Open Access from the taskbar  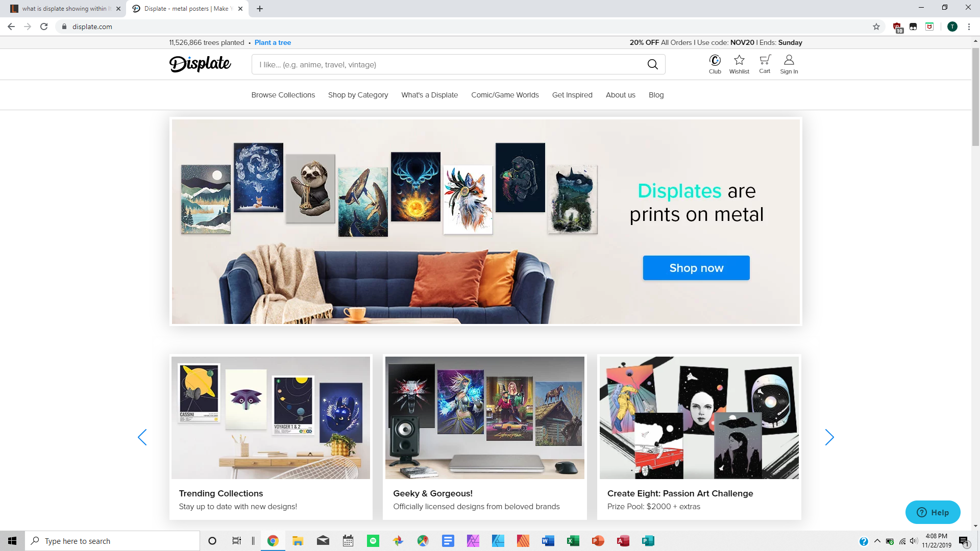point(623,541)
